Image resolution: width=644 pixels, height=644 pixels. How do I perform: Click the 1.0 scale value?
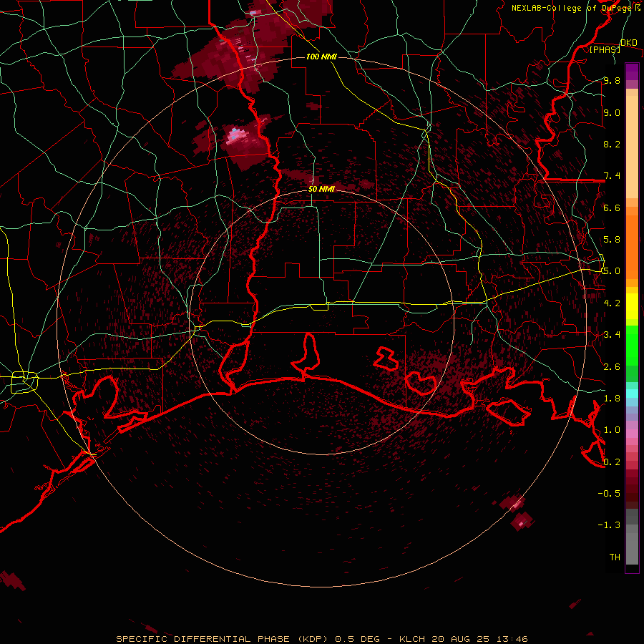coord(612,430)
